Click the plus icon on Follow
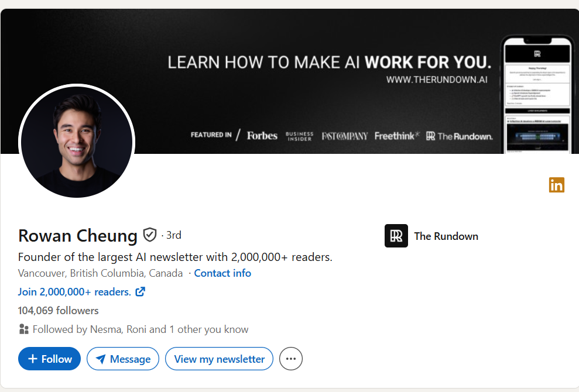Viewport: 579px width, 392px height. click(x=33, y=359)
